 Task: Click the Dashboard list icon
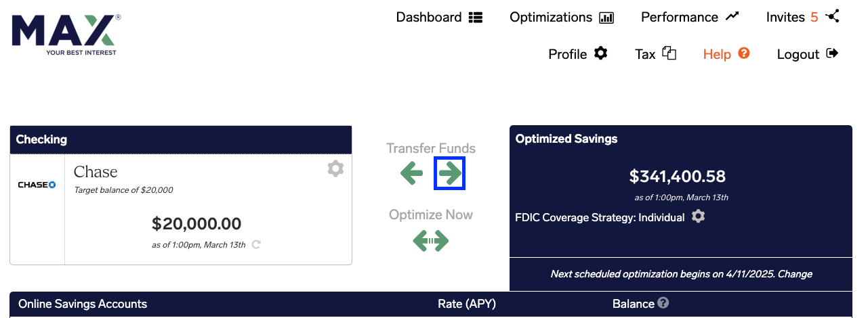(x=475, y=17)
